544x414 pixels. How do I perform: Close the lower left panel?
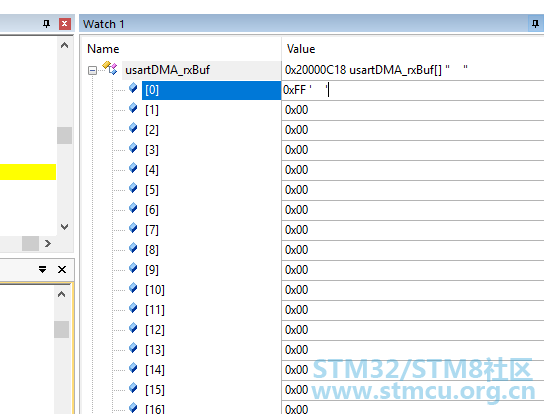coord(62,270)
